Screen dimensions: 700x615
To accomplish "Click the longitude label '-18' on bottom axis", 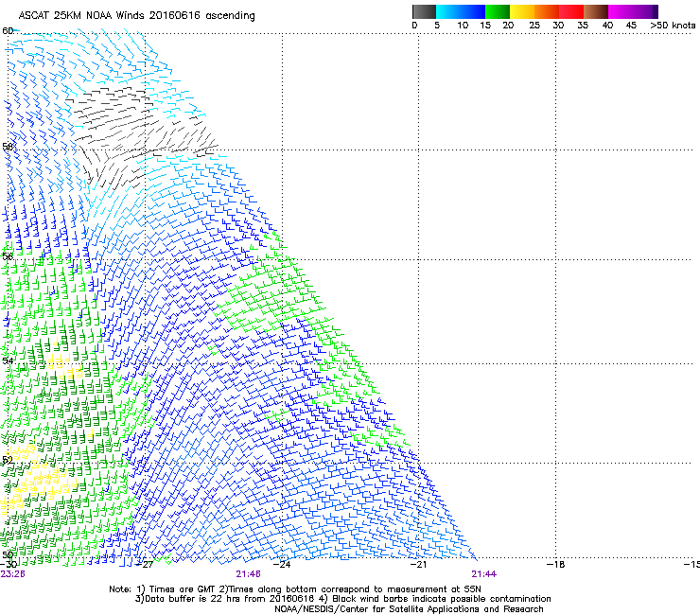I will 555,565.
